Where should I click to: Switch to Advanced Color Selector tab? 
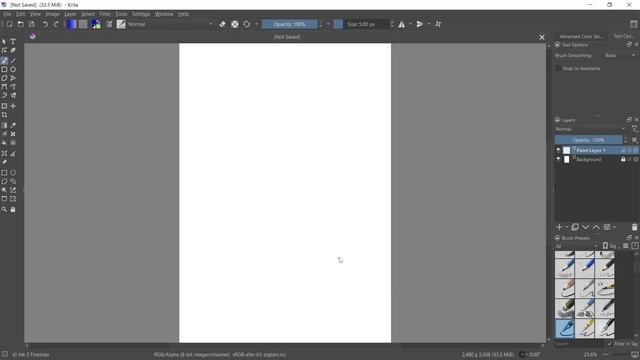tap(580, 36)
